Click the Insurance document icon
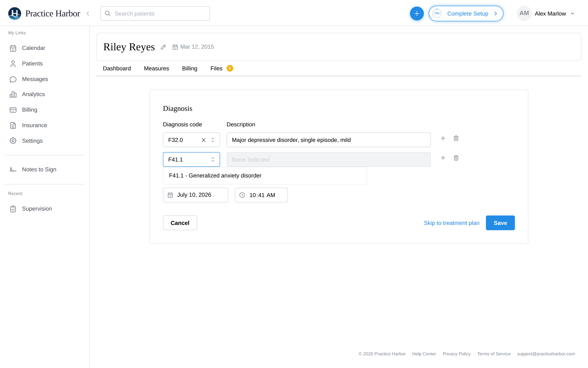588x368 pixels. coord(13,126)
